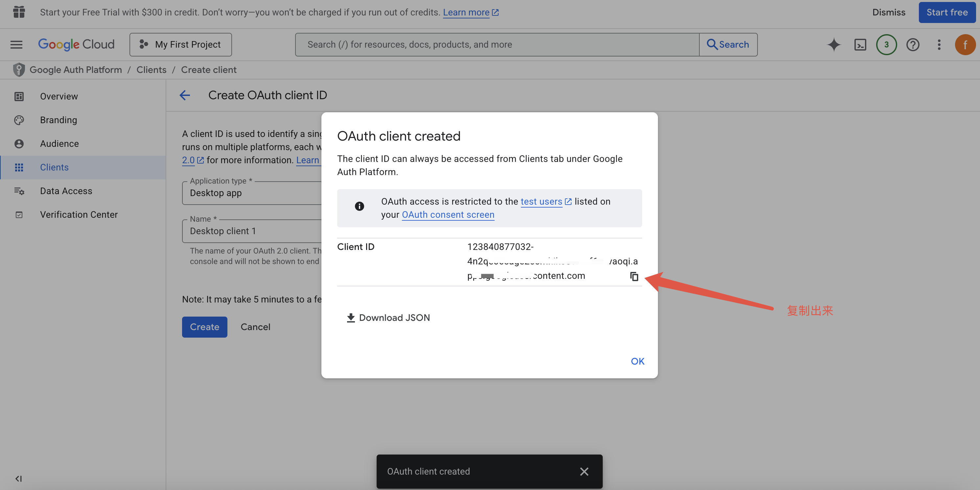
Task: Click the Search button
Action: click(x=728, y=44)
